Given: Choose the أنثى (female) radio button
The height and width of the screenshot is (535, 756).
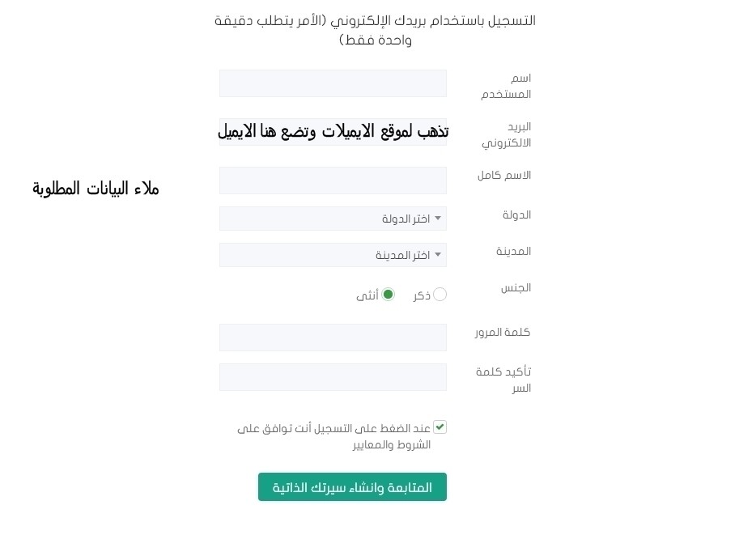Looking at the screenshot, I should click(389, 295).
